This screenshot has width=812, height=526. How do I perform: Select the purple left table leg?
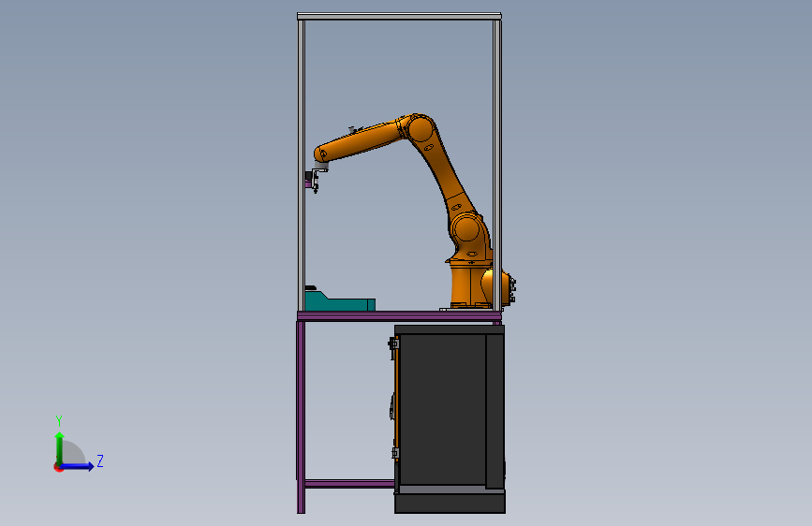[x=301, y=416]
